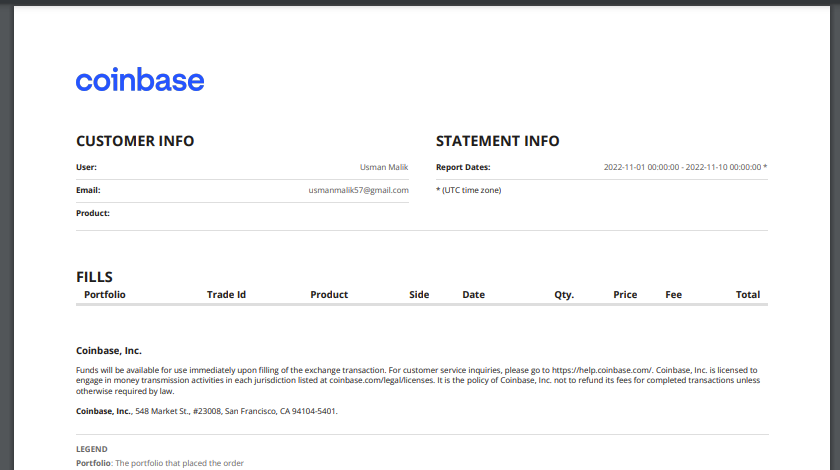Click the 'Report Dates:' label
Screen dimensions: 840x470
tap(463, 167)
